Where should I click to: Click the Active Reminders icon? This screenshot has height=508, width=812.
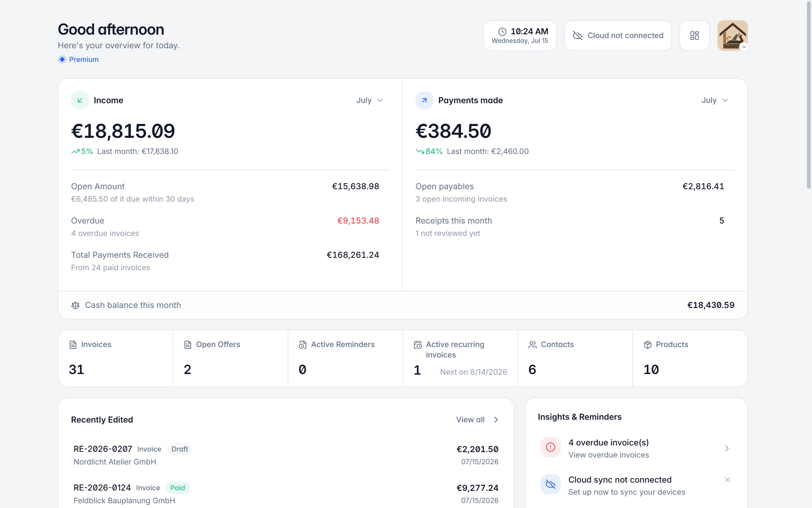[303, 345]
